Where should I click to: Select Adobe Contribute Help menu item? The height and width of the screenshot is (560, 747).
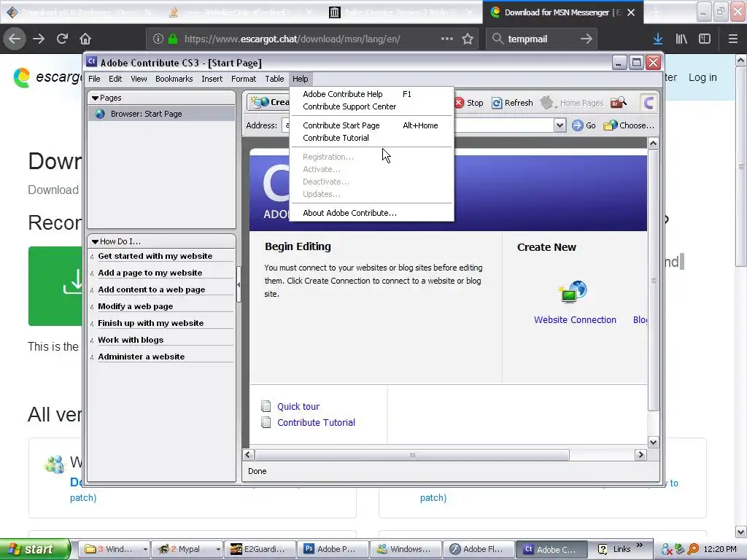tap(371, 94)
